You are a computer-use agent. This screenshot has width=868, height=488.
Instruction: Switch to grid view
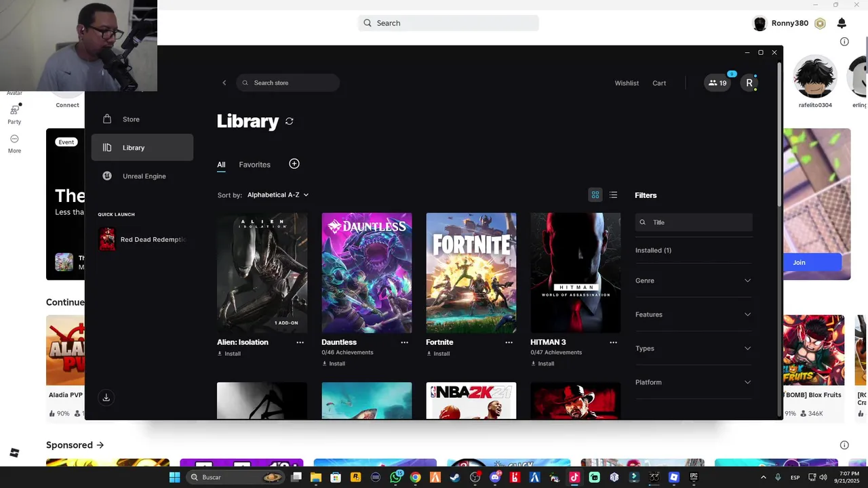coord(595,195)
